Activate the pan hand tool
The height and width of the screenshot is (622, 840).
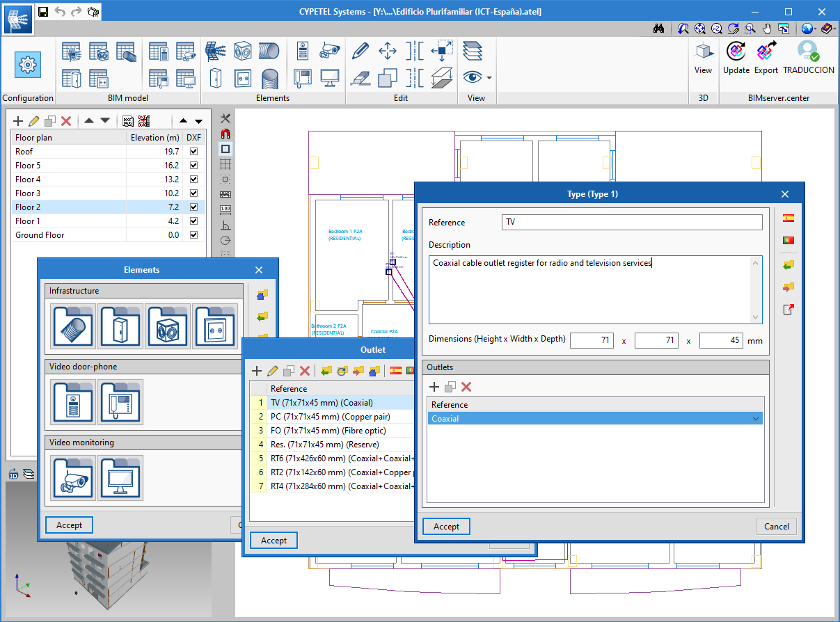click(767, 29)
